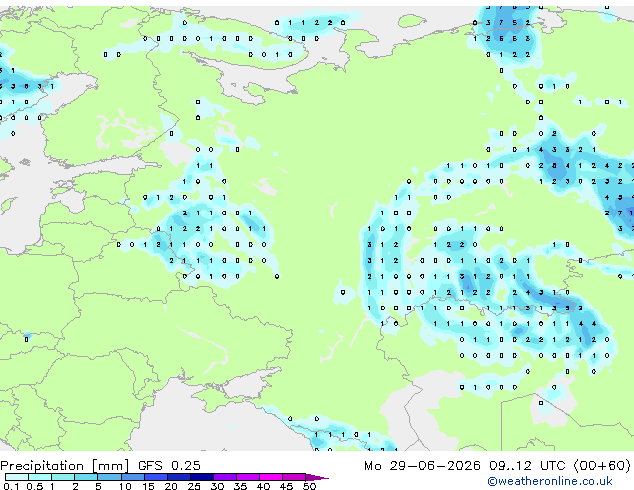Image resolution: width=634 pixels, height=490 pixels.
Task: Select the 25–30 mm dark blue swatch
Action: pos(201,477)
